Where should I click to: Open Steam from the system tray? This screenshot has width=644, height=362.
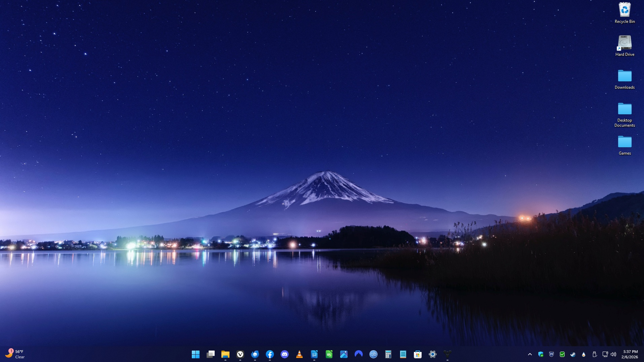click(573, 354)
